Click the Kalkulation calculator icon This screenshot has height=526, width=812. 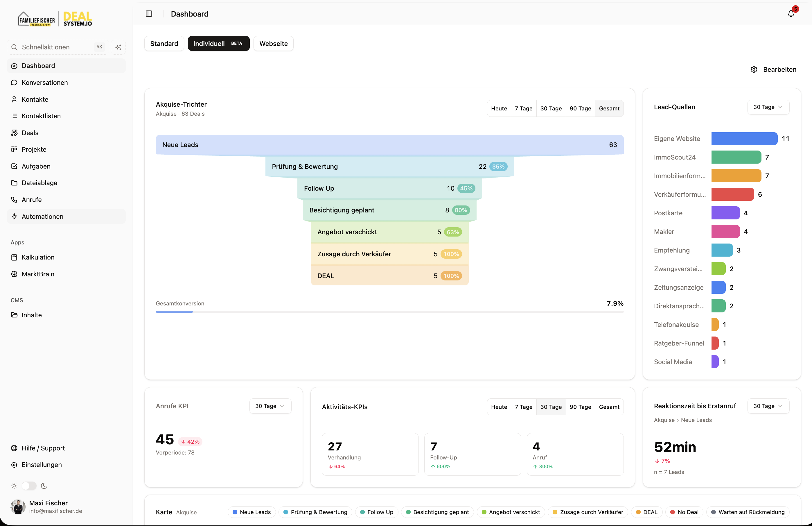(14, 257)
